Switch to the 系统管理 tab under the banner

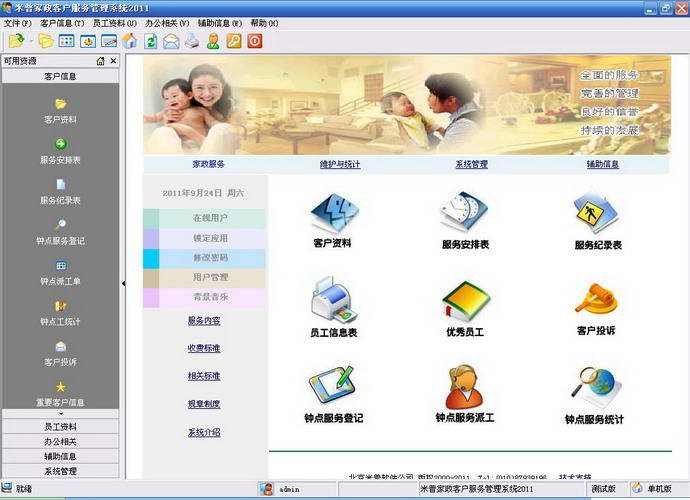[x=471, y=164]
